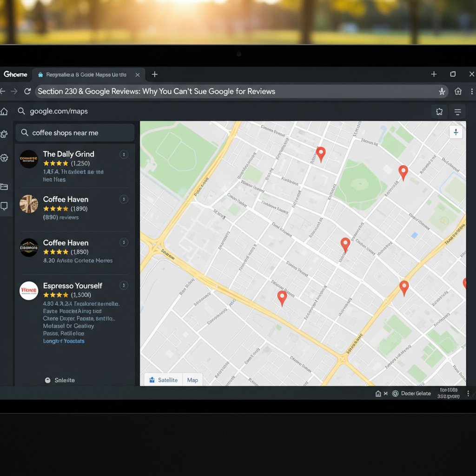Viewport: 476px width, 476px height.
Task: Click red pin in middle of map
Action: pos(345,245)
